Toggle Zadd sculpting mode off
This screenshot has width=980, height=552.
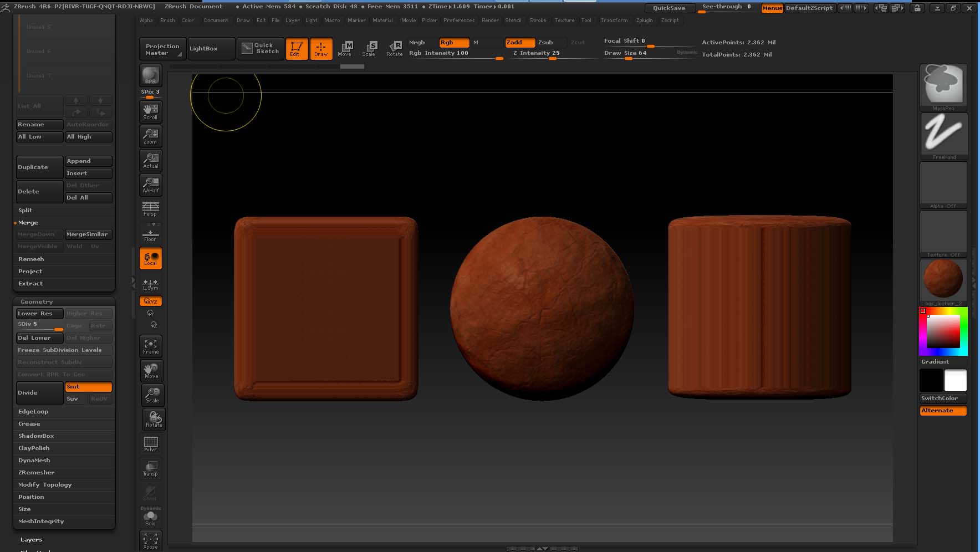(x=519, y=42)
